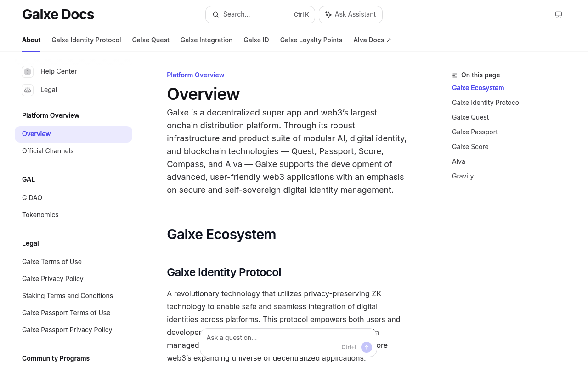
Task: Click the Legal sidebar section heading
Action: click(x=30, y=243)
